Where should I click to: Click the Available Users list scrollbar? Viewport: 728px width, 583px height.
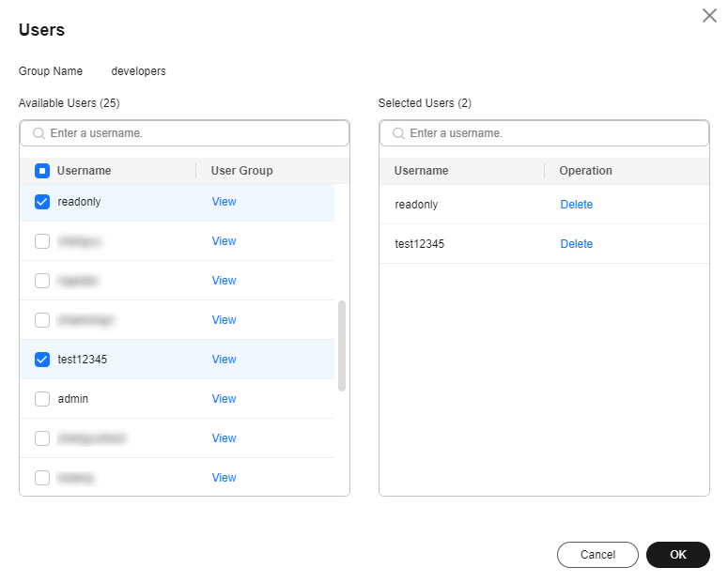point(342,345)
